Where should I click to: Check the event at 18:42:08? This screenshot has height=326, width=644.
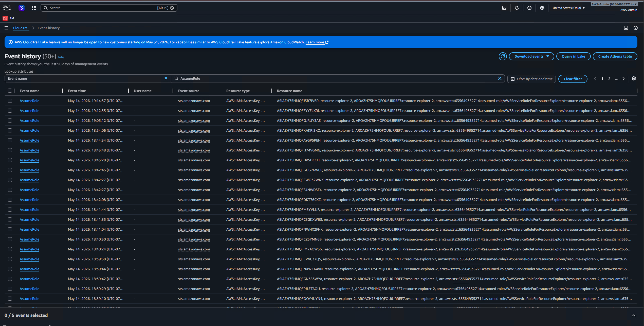coord(10,200)
